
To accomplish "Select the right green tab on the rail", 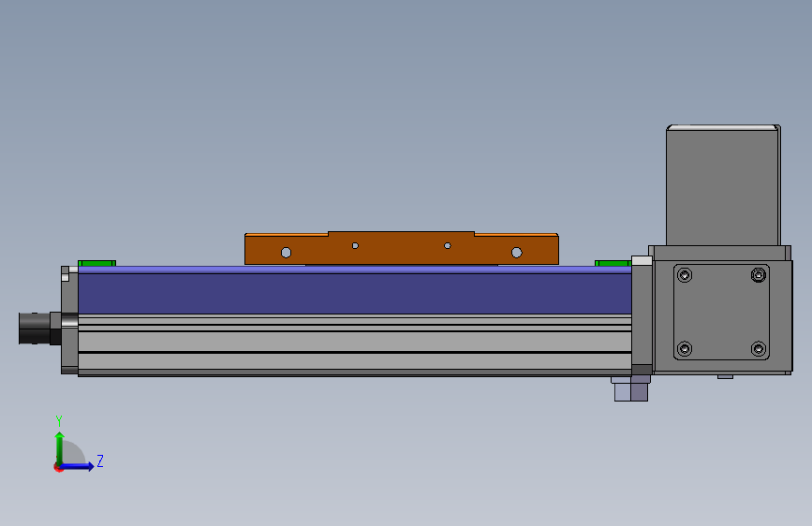I will pyautogui.click(x=613, y=264).
